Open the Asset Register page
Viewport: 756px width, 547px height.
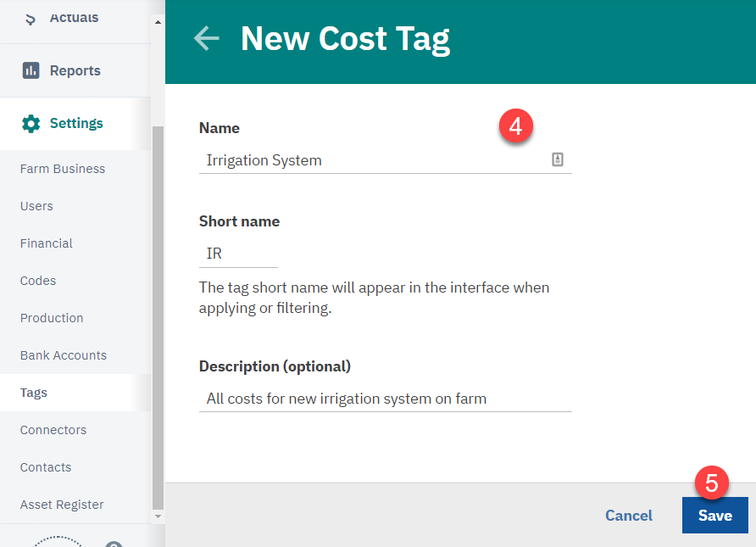pos(62,505)
